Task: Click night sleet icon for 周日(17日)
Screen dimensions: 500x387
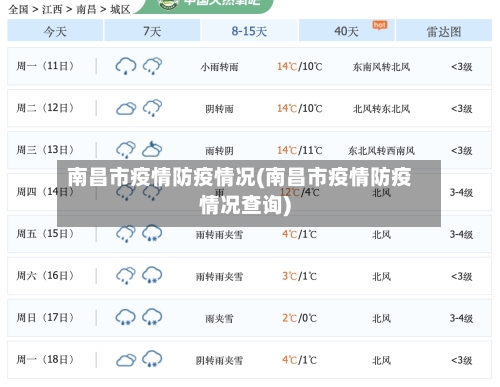Action: pos(152,317)
